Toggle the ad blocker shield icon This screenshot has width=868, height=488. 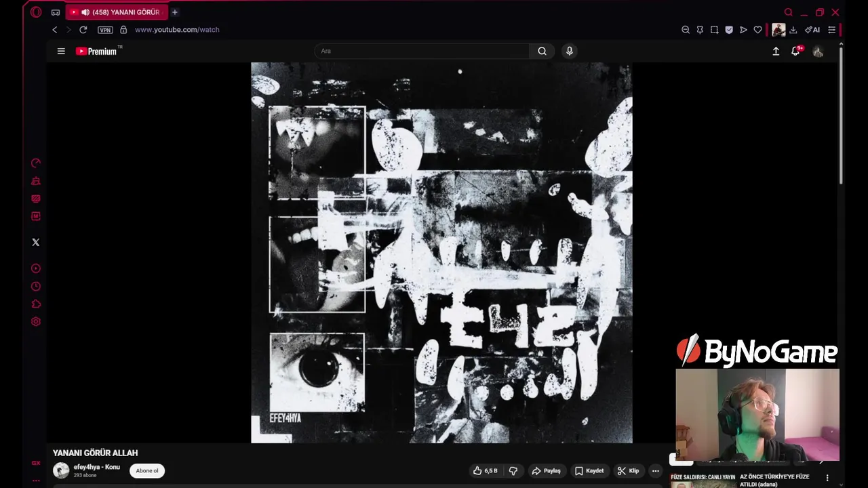[x=729, y=30]
